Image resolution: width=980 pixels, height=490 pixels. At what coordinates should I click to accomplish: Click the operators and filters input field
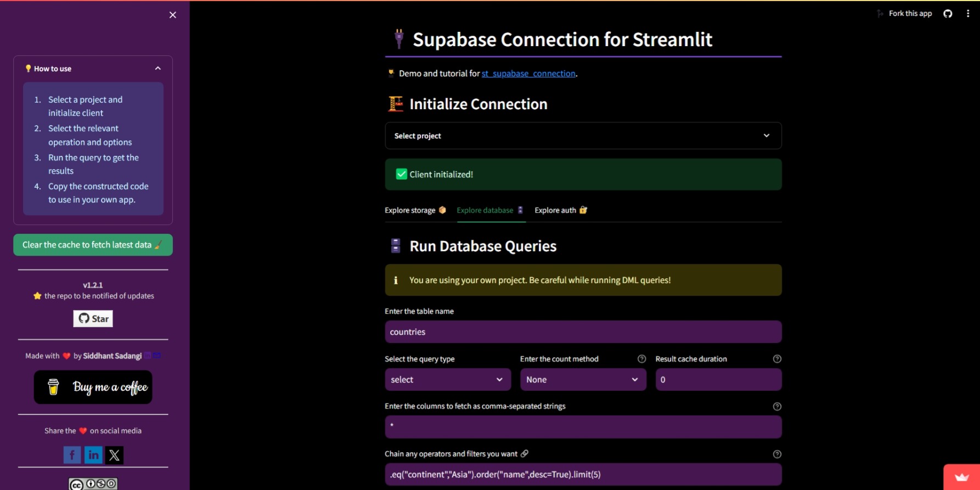coord(583,475)
